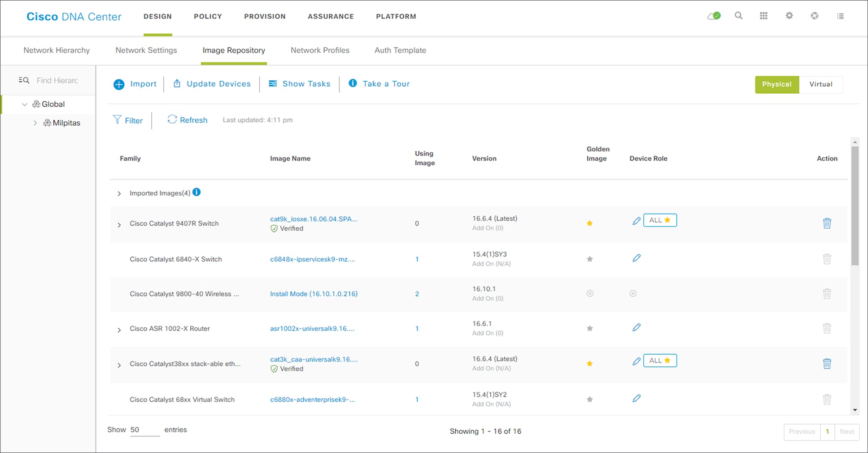Expand the Cisco ASR 1002-X Router row
The height and width of the screenshot is (453, 868).
pos(119,330)
